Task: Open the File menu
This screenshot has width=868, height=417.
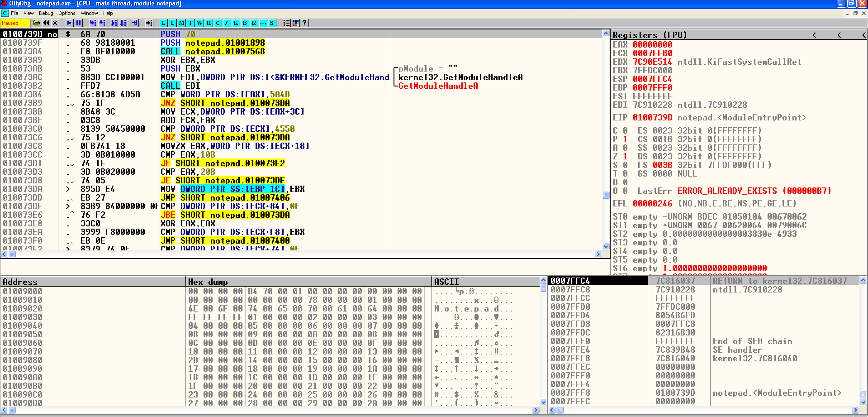Action: (x=14, y=13)
